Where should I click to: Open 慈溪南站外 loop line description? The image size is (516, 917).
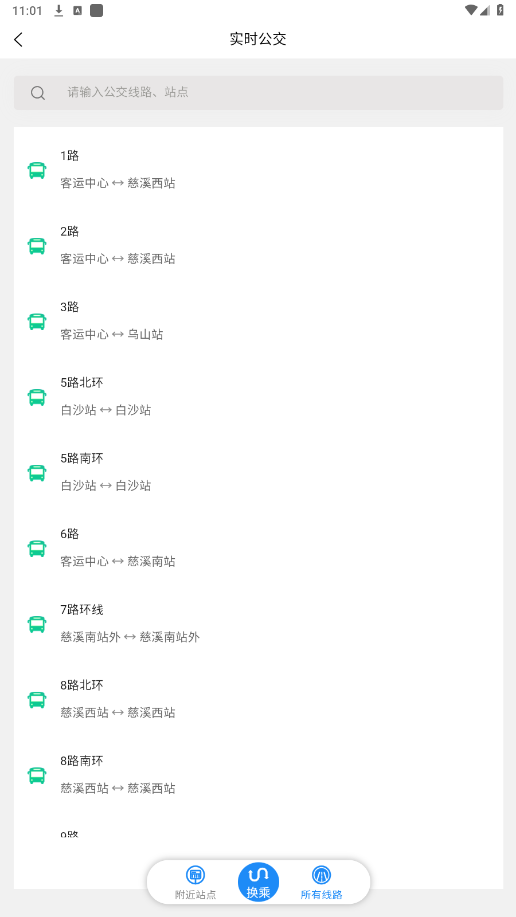(130, 637)
